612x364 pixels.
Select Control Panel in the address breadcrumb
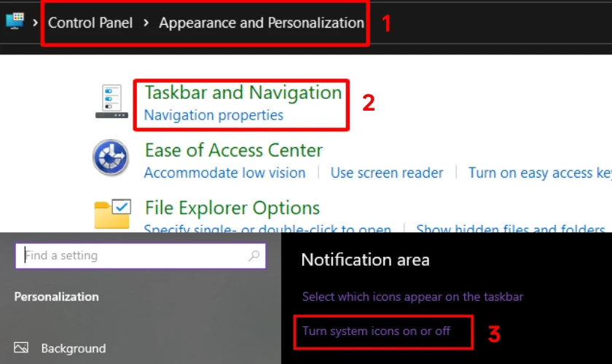90,23
